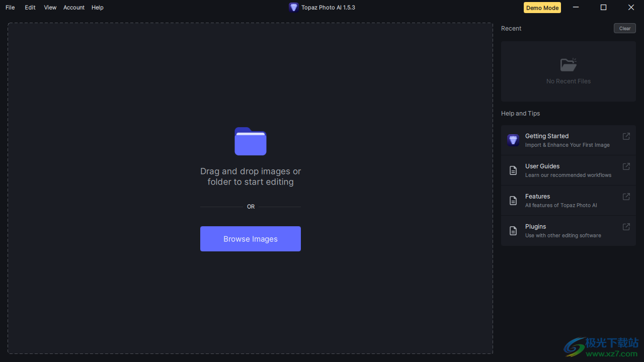Open the Plugins help link

coord(569,231)
